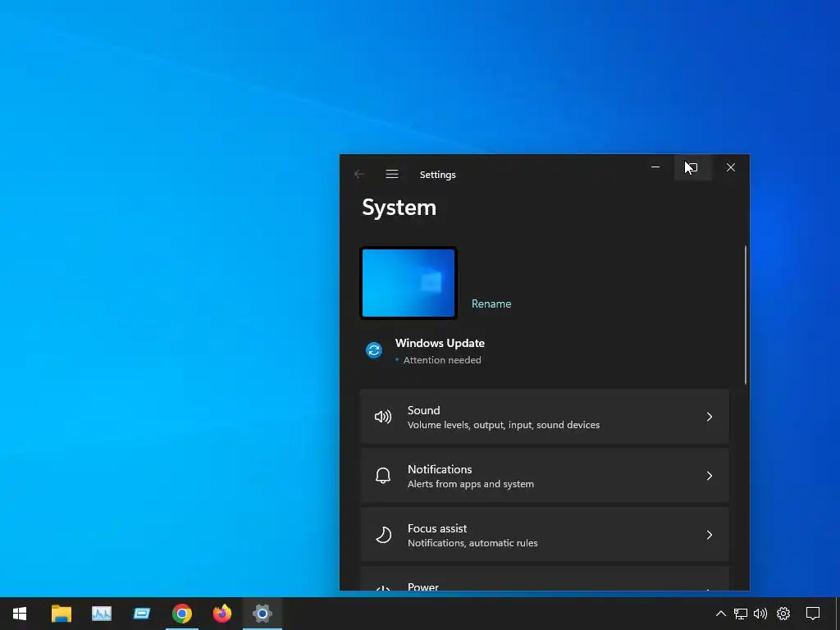Open volume control in system tray
The height and width of the screenshot is (630, 840).
click(760, 614)
